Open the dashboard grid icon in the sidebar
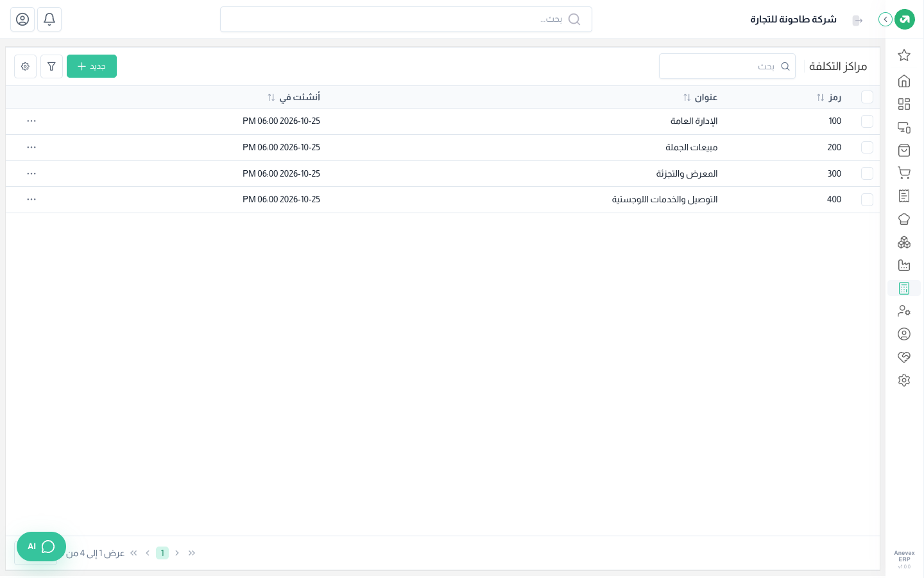This screenshot has height=578, width=924. point(904,104)
